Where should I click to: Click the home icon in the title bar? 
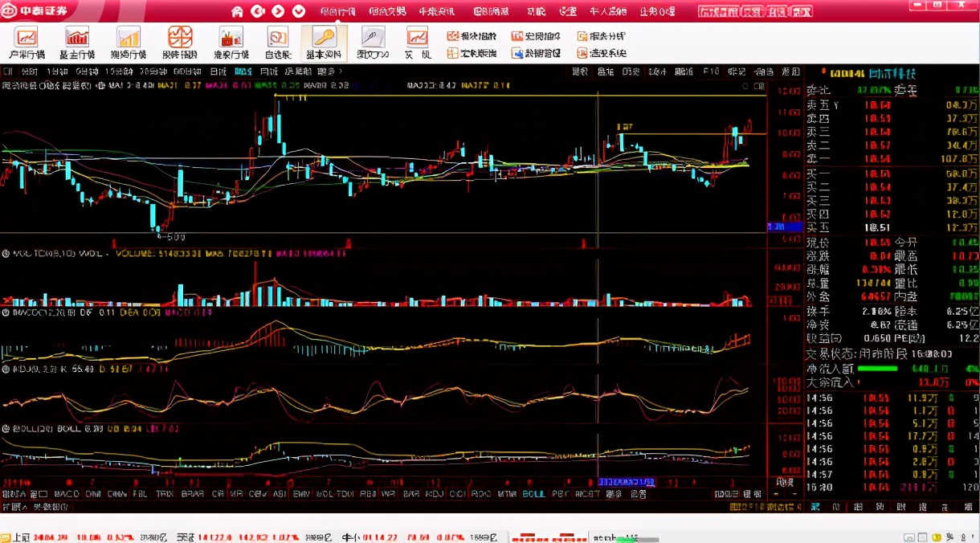coord(237,11)
